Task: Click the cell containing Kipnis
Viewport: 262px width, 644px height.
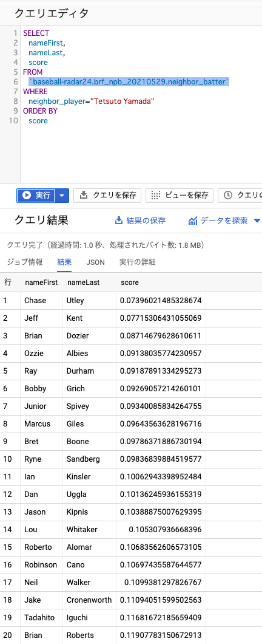Action: pyautogui.click(x=89, y=513)
